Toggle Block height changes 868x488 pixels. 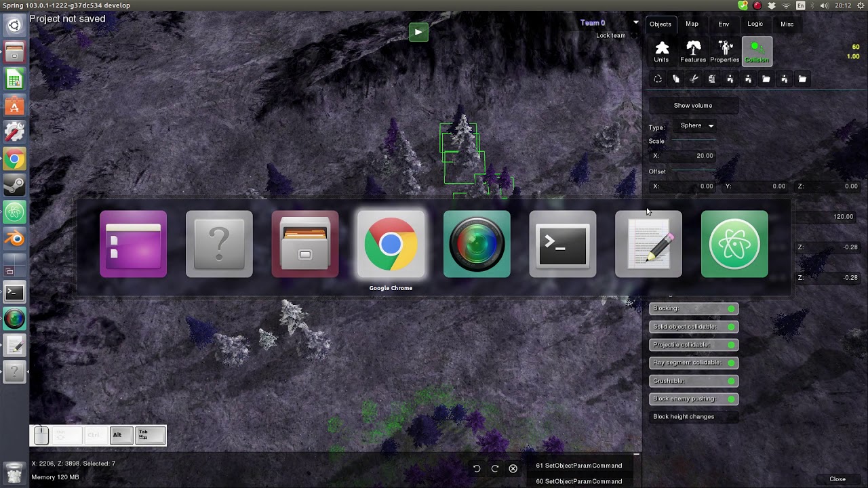pyautogui.click(x=694, y=417)
